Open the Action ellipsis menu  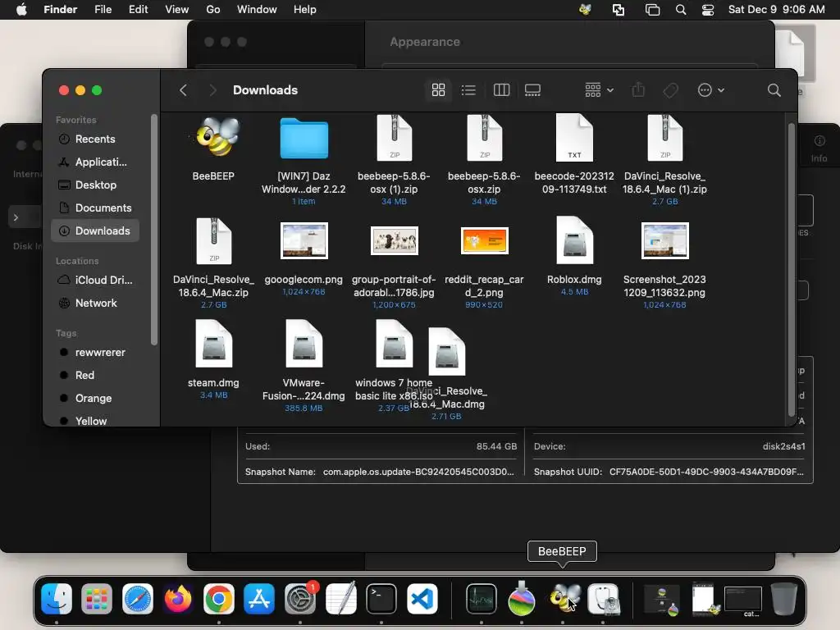[x=711, y=90]
